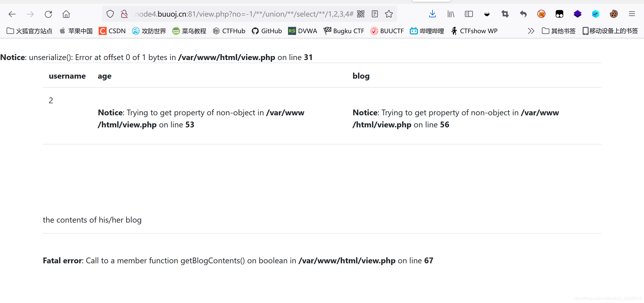Click 'the contents of his/her blog' text

point(92,220)
